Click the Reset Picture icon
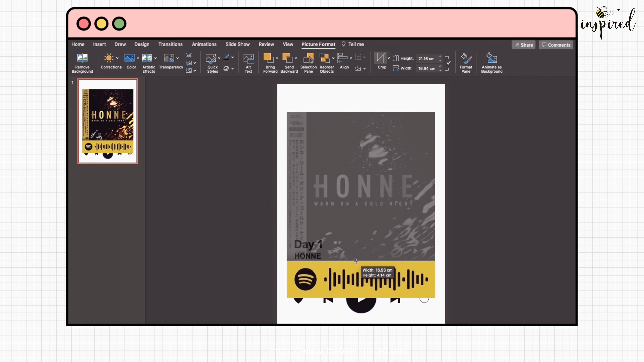The height and width of the screenshot is (362, 644). [189, 71]
